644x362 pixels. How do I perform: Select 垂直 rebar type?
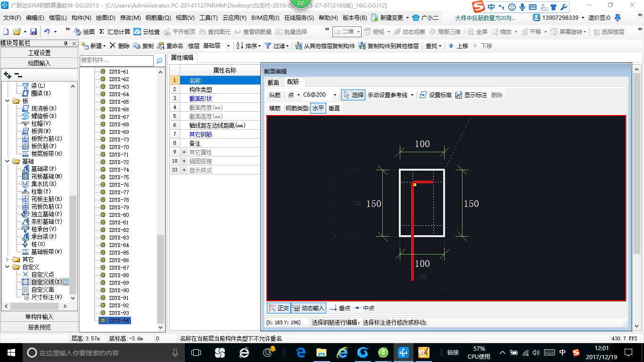pos(334,108)
